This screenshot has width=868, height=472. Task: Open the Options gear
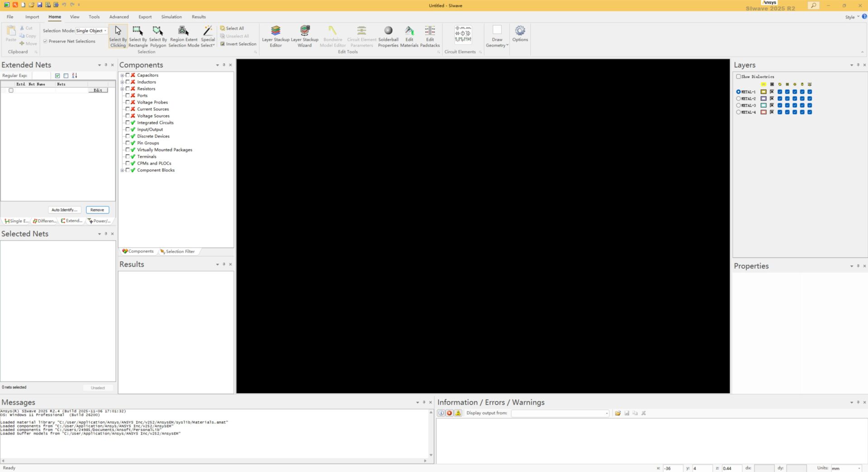click(520, 34)
